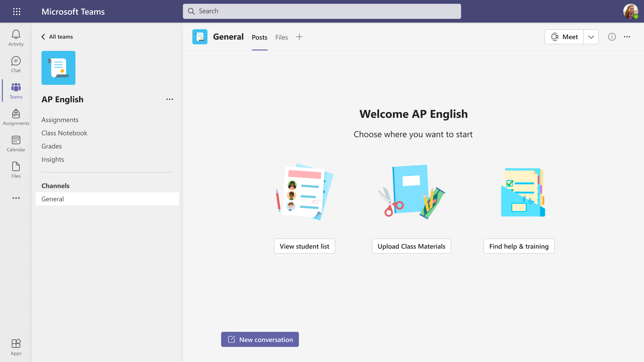
Task: Open the Files icon in left rail
Action: (16, 170)
